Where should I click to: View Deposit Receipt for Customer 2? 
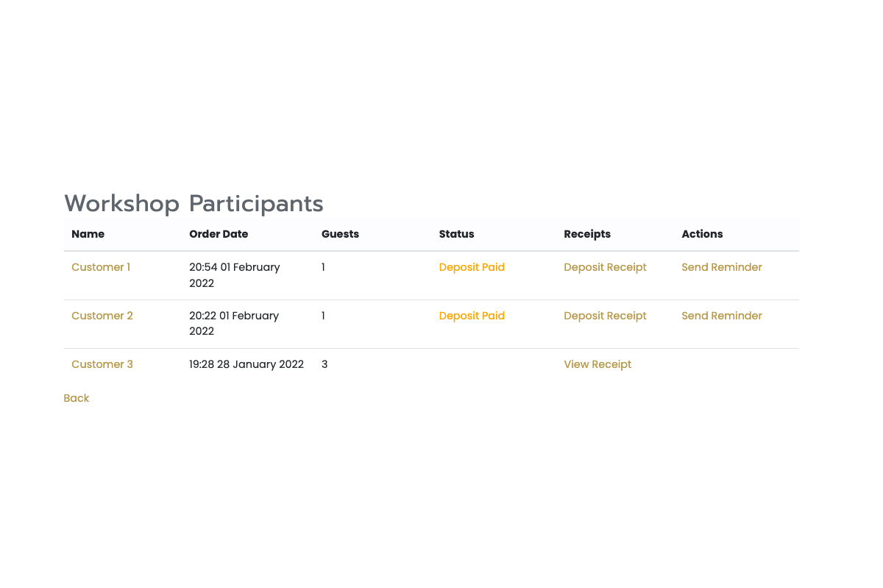(605, 316)
